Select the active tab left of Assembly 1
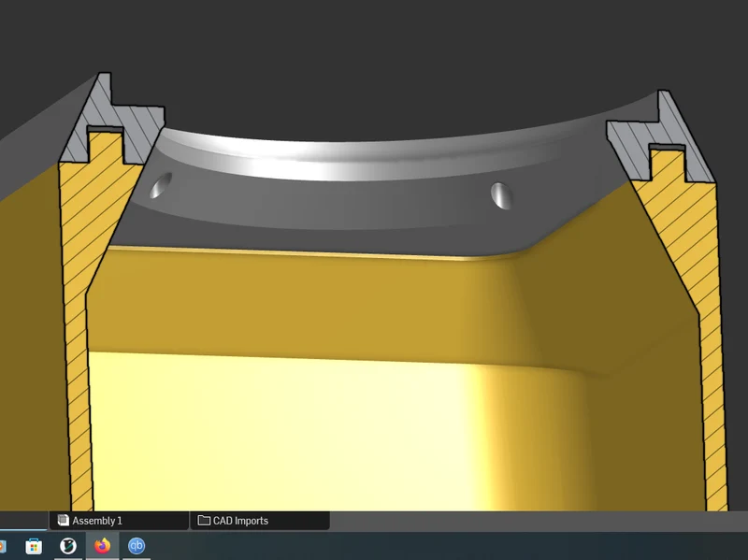748x560 pixels. pyautogui.click(x=24, y=521)
